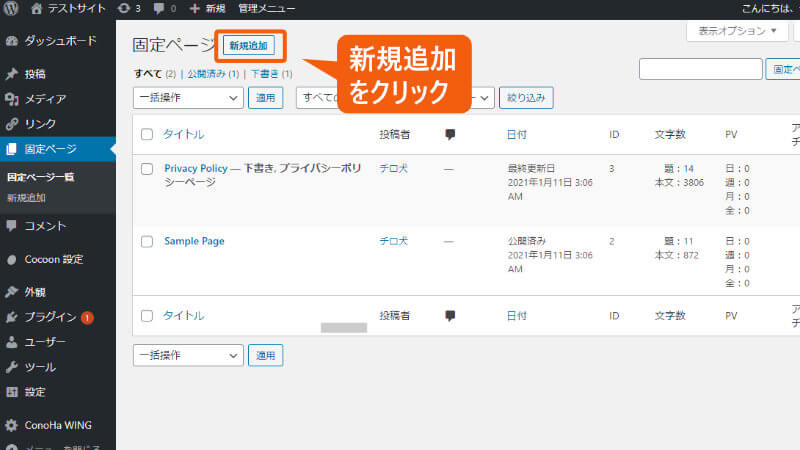The height and width of the screenshot is (450, 800).
Task: Click the ユーザー person icon
Action: pyautogui.click(x=12, y=342)
